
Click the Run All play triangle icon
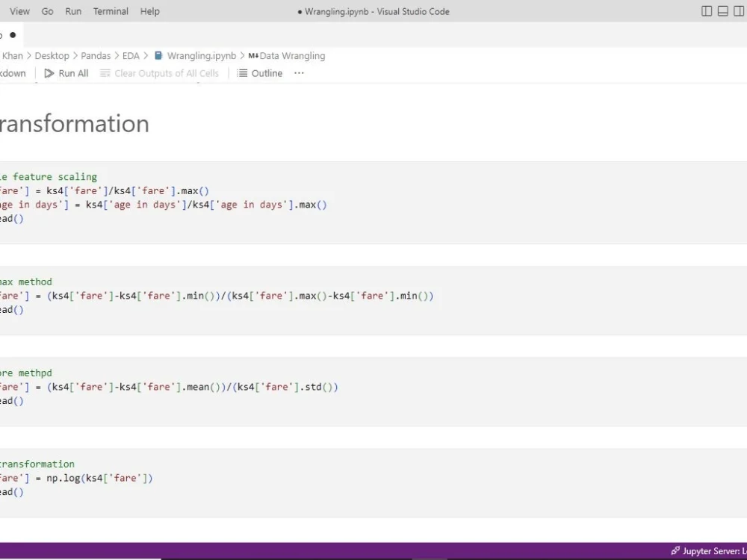(x=49, y=72)
